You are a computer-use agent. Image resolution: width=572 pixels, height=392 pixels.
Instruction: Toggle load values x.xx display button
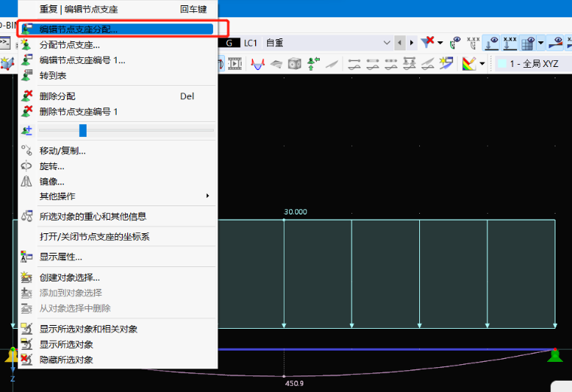click(x=510, y=43)
